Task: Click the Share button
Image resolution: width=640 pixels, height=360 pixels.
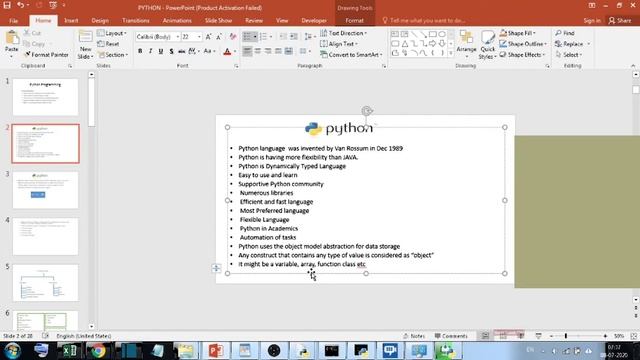Action: (x=620, y=20)
